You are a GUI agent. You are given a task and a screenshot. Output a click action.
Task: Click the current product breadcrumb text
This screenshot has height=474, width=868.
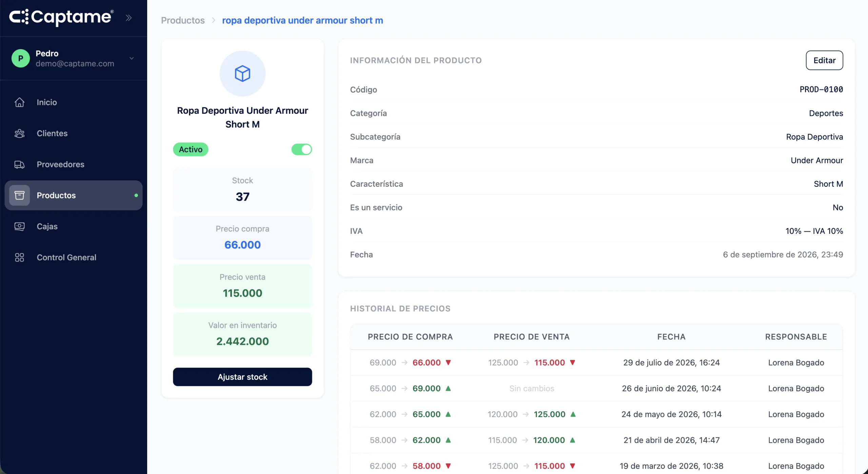[x=302, y=20]
